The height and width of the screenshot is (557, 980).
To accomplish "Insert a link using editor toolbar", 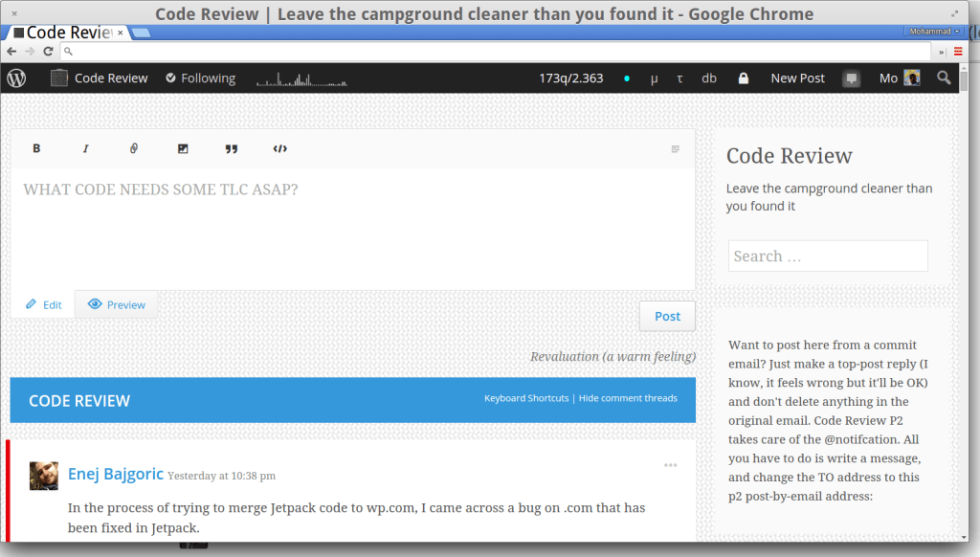I will [x=134, y=148].
